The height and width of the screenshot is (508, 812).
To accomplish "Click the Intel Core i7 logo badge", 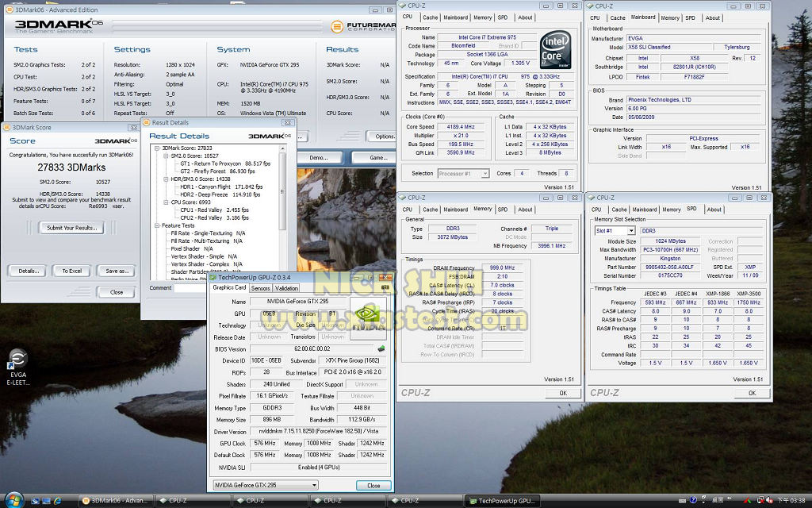I will pos(557,48).
